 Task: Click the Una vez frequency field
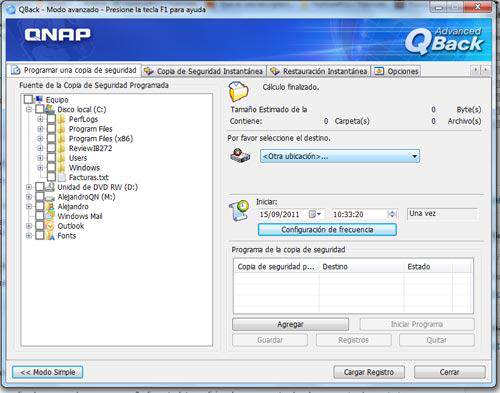click(x=443, y=214)
